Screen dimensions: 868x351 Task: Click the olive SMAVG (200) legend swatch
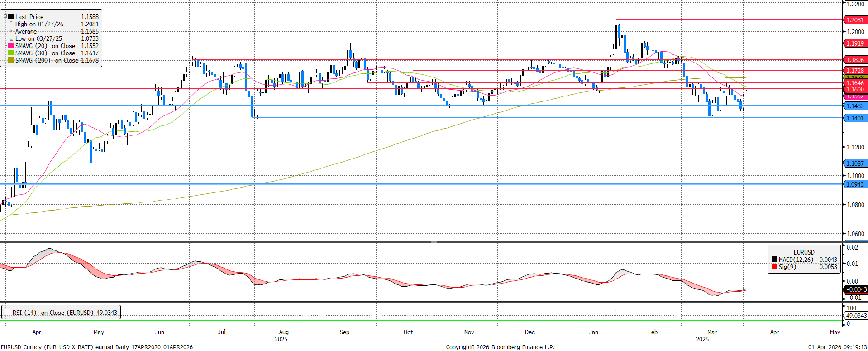click(11, 60)
